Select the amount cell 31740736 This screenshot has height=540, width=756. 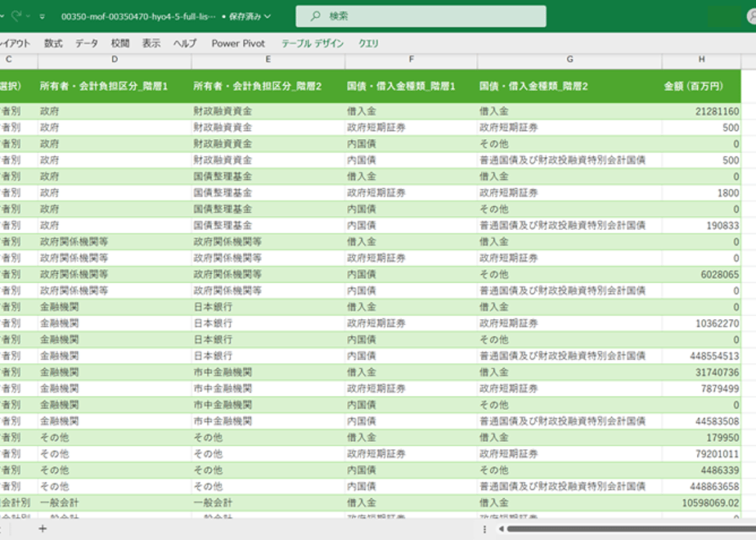click(x=701, y=372)
